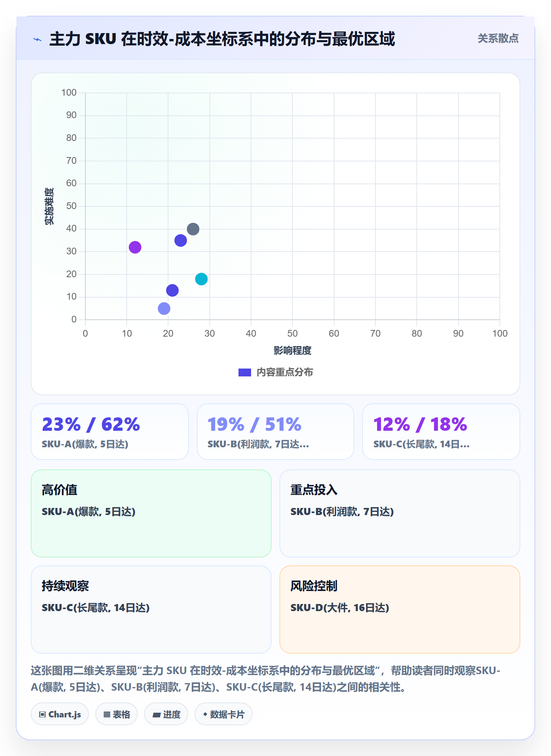
Task: Click the Chart.js tag chip
Action: (60, 714)
